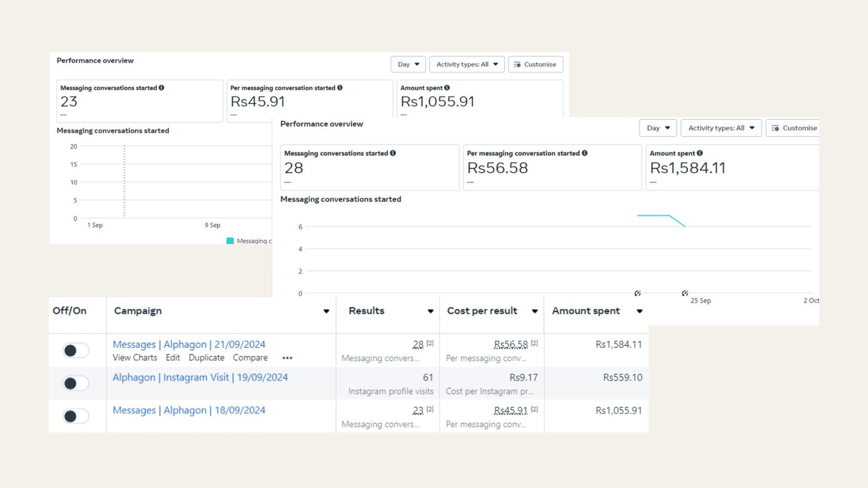Click the Cost per result column header

click(482, 311)
